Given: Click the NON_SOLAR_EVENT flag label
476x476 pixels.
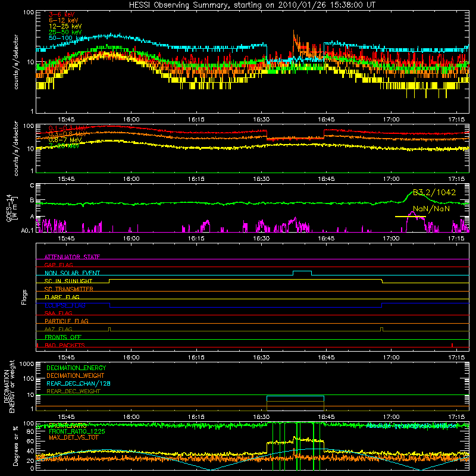Looking at the screenshot, I should pos(72,273).
